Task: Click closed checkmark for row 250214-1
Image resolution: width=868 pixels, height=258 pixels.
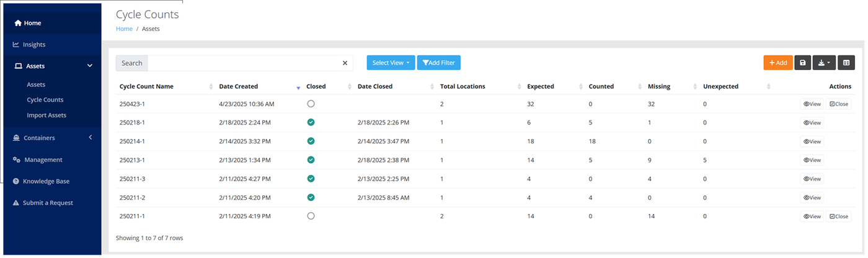Action: 311,141
